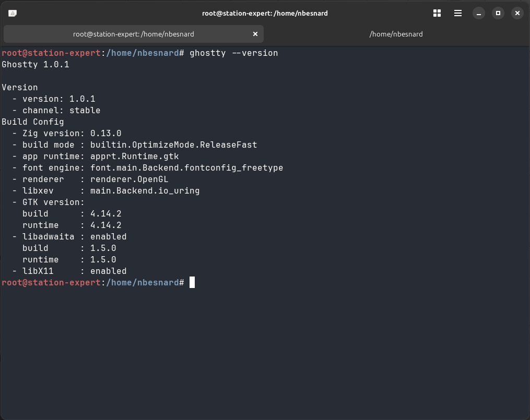
Task: Maximize the Ghostty window
Action: pos(498,13)
